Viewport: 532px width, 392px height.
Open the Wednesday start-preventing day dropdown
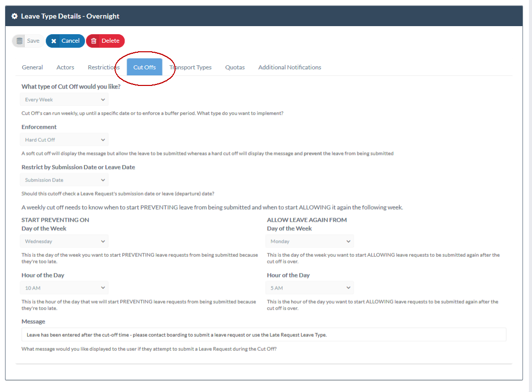(x=64, y=241)
